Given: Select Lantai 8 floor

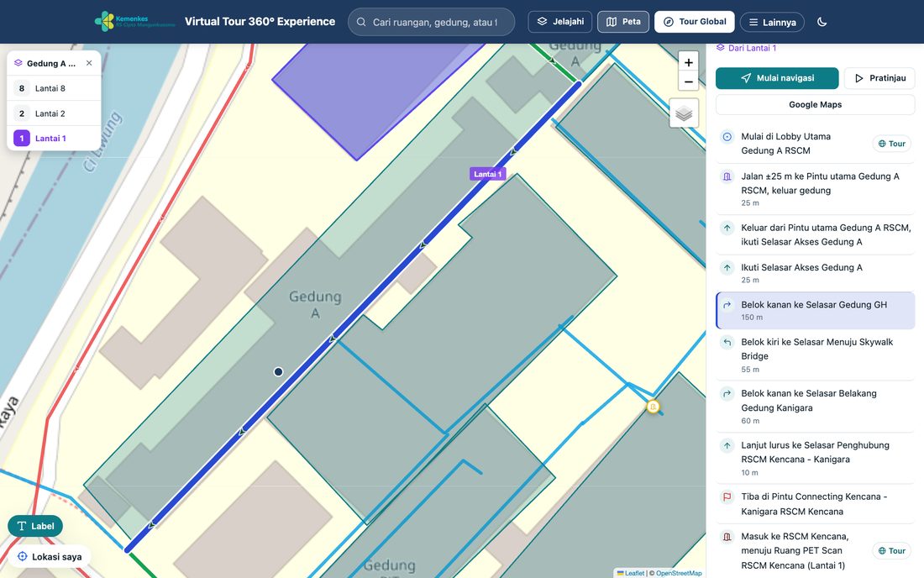Looking at the screenshot, I should pos(55,88).
